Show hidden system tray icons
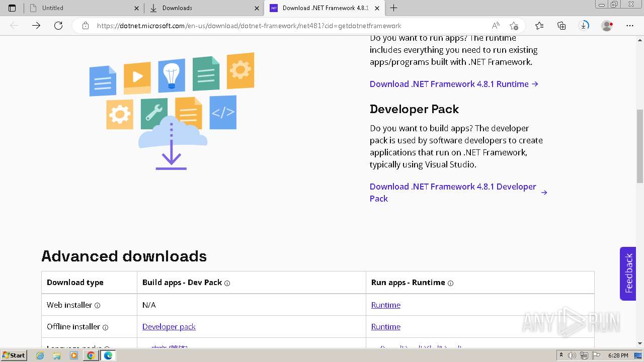Image resolution: width=644 pixels, height=362 pixels. pos(561,355)
